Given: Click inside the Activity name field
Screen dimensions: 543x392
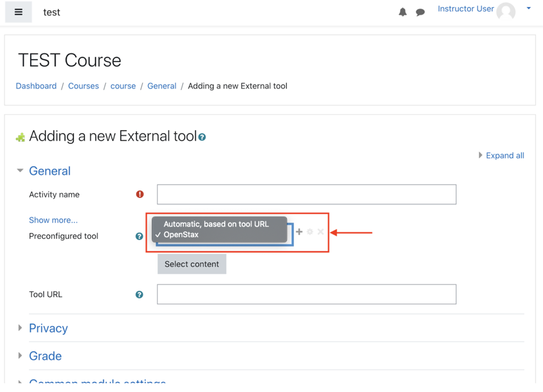Looking at the screenshot, I should (306, 194).
